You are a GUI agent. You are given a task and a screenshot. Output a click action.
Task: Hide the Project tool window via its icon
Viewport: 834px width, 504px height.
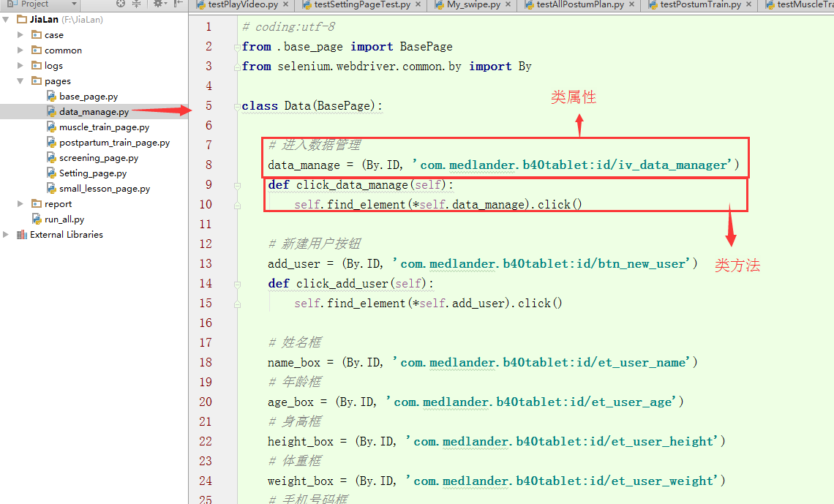click(x=178, y=4)
